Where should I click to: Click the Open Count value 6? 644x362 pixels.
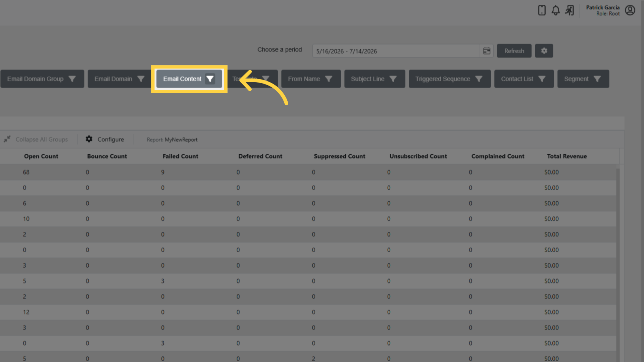tap(24, 203)
